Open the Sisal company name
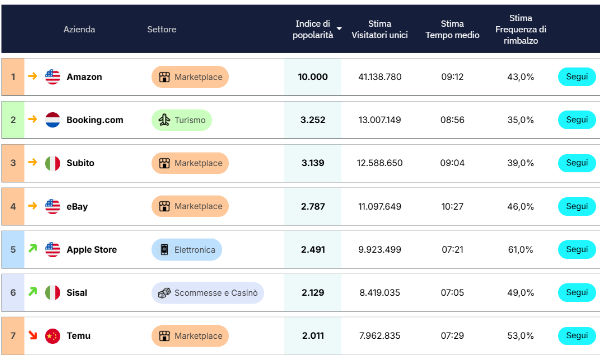The height and width of the screenshot is (360, 600). (77, 293)
